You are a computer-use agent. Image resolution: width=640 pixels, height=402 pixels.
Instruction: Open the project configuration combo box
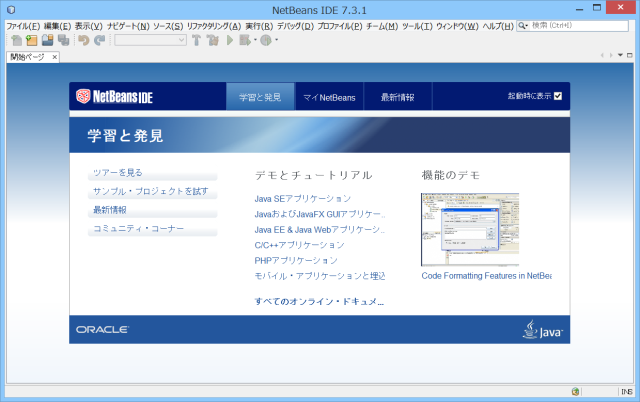point(150,40)
